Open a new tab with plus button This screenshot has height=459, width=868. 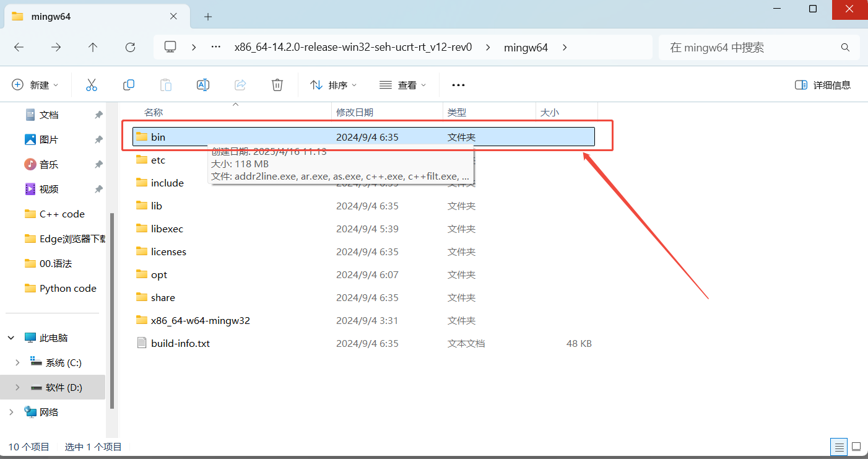(x=208, y=17)
